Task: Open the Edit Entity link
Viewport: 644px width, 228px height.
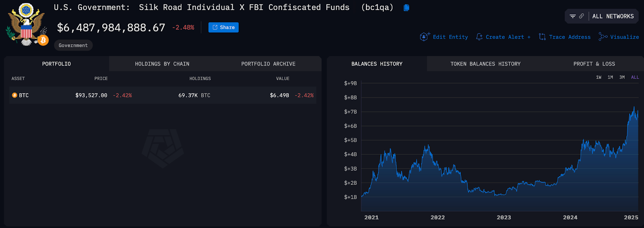Action: (x=450, y=37)
